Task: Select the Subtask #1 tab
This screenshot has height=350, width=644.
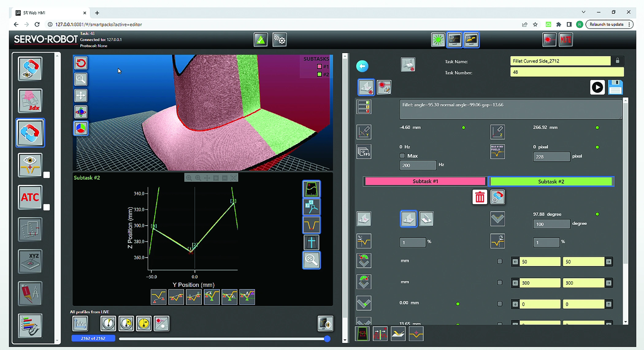Action: pyautogui.click(x=425, y=181)
